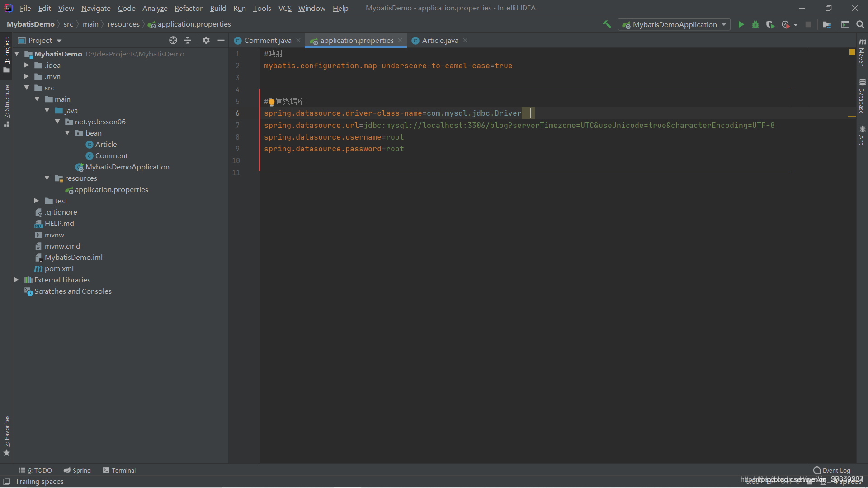Screen dimensions: 868x488
Task: Toggle the Structure tool window
Action: pyautogui.click(x=6, y=105)
